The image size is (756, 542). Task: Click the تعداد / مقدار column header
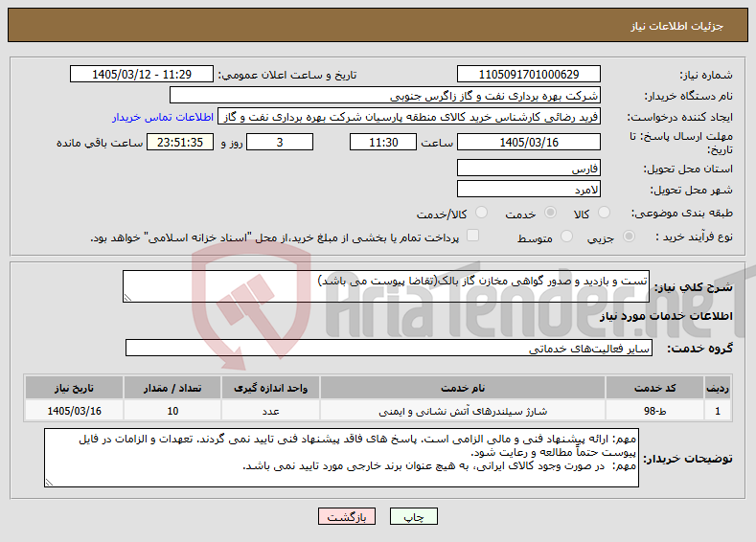tap(172, 388)
